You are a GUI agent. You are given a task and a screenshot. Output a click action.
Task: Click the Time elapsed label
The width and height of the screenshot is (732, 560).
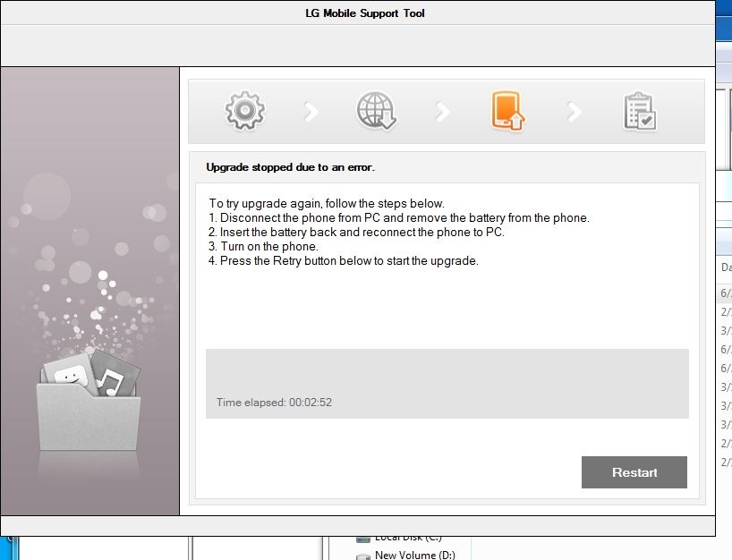274,403
